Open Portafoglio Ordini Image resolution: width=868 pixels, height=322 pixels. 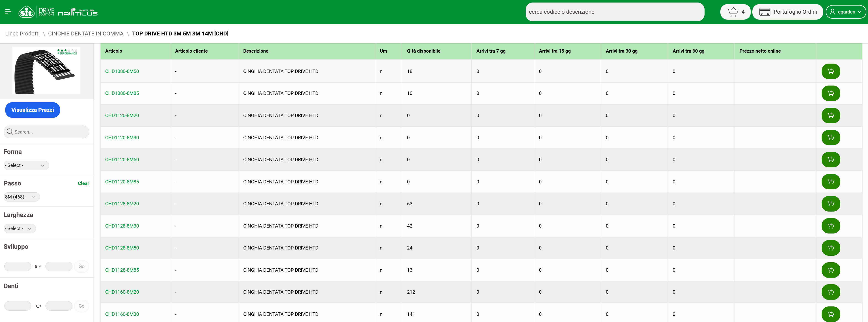pos(787,12)
